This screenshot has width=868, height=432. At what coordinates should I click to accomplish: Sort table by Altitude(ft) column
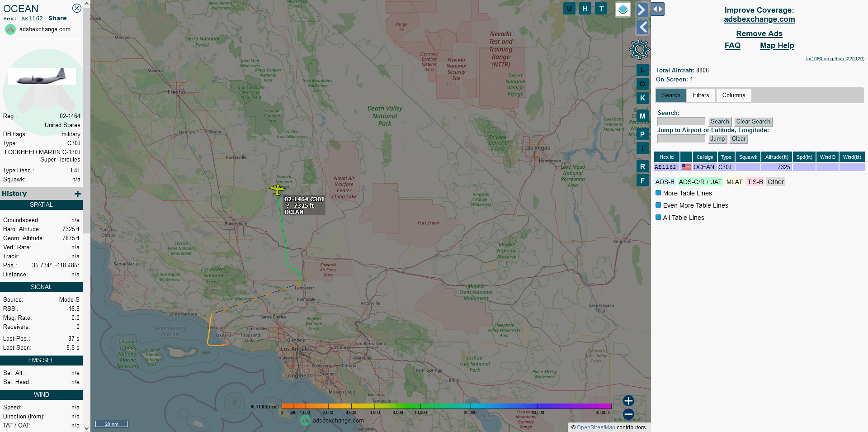(x=777, y=157)
